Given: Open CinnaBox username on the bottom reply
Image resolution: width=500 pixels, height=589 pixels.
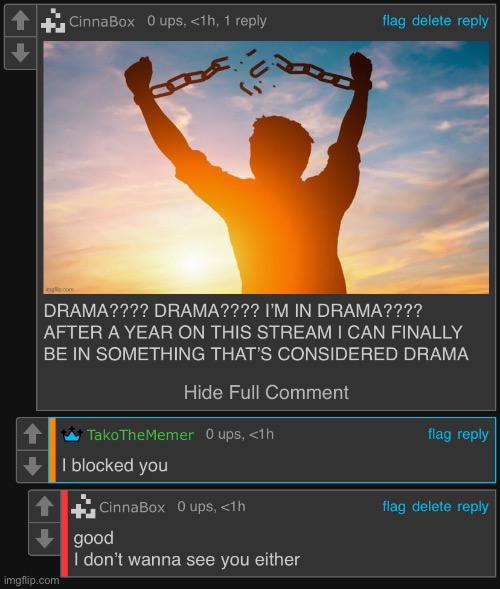Looking at the screenshot, I should click(x=132, y=507).
